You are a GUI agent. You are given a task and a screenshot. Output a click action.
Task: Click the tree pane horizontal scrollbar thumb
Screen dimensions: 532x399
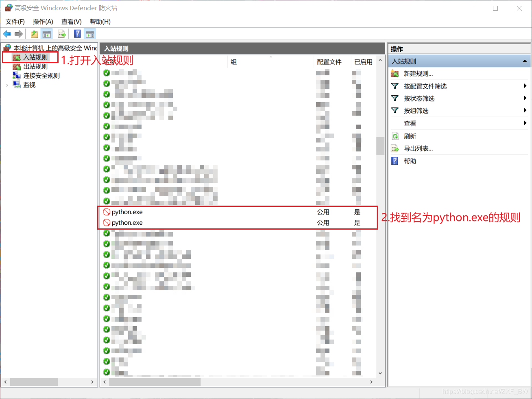pos(34,382)
